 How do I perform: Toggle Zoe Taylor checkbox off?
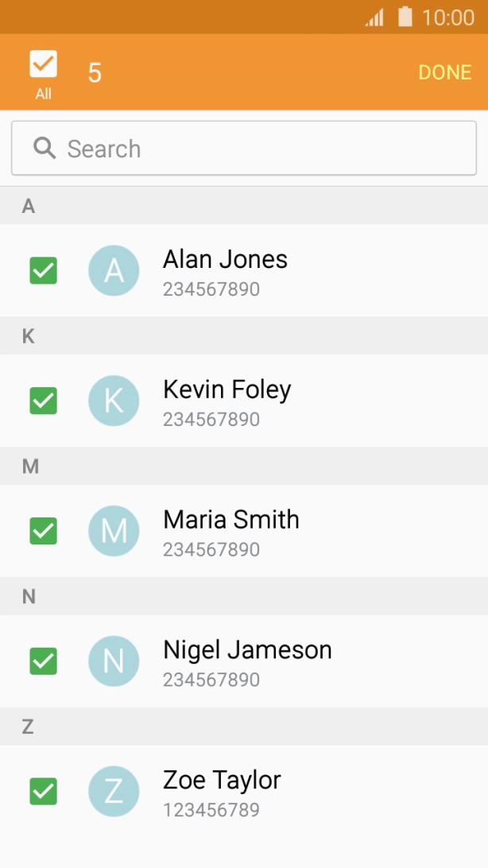coord(43,792)
